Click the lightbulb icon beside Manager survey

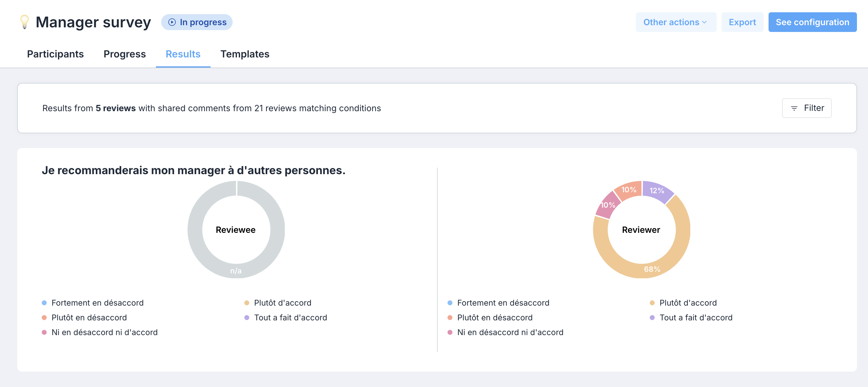(x=25, y=22)
